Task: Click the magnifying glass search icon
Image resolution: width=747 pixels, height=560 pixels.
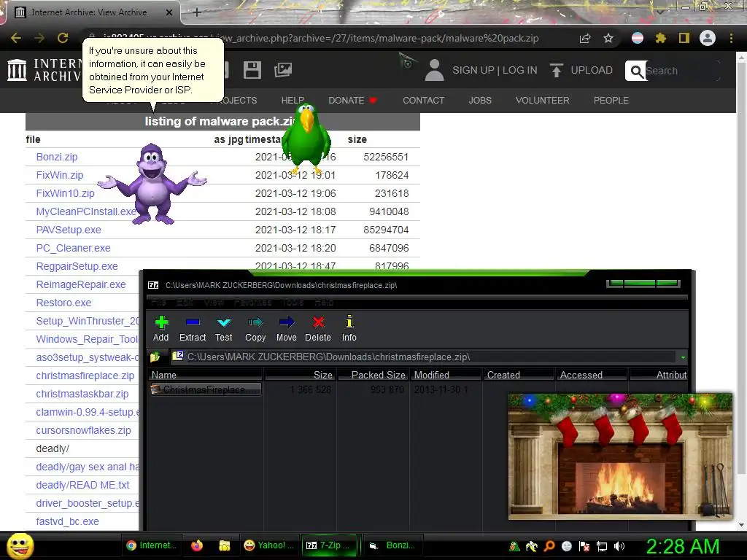Action: (636, 71)
